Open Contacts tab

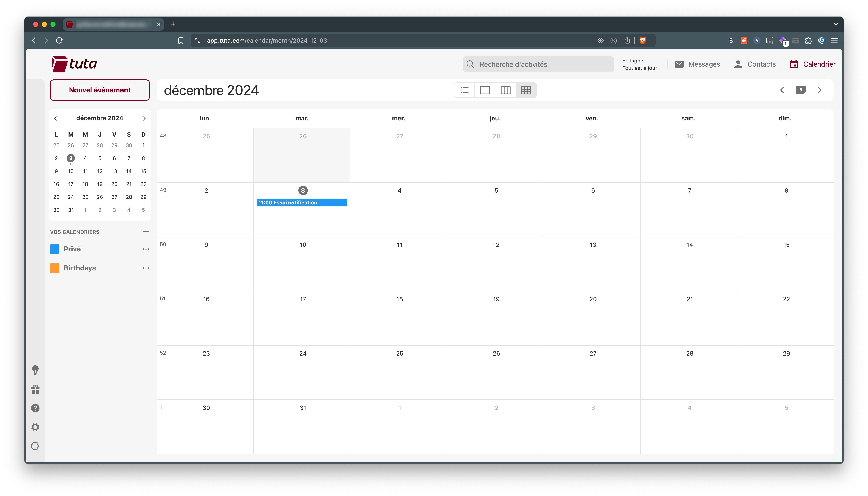click(755, 64)
